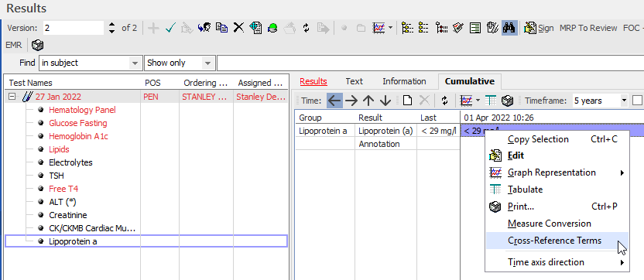
Task: Click the Sign button
Action: 540,28
